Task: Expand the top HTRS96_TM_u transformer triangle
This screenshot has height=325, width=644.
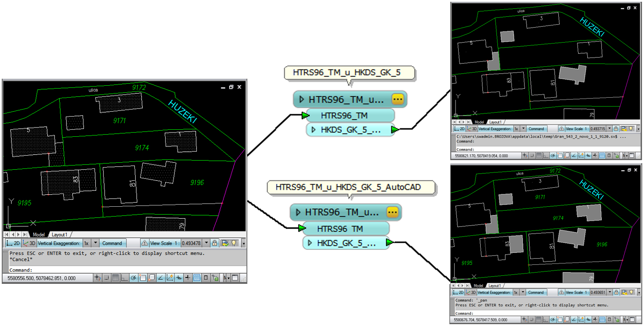Action: pos(301,99)
